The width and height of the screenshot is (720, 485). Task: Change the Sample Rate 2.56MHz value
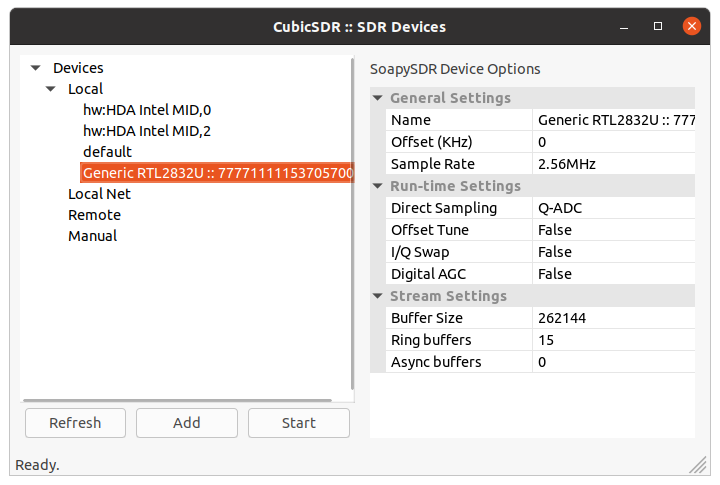tap(614, 164)
